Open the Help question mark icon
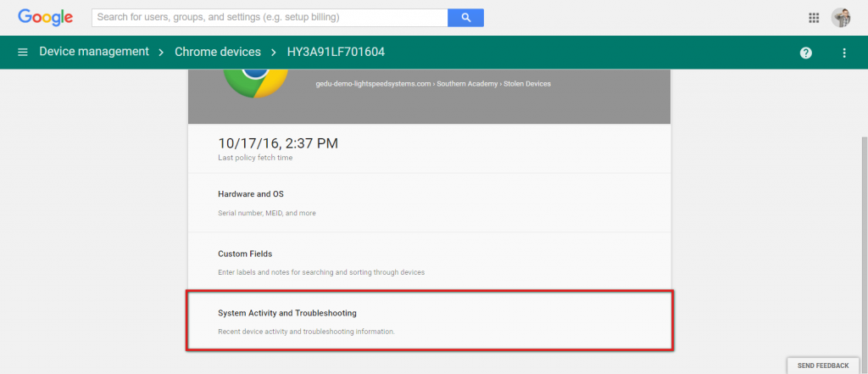This screenshot has height=374, width=868. pyautogui.click(x=806, y=53)
